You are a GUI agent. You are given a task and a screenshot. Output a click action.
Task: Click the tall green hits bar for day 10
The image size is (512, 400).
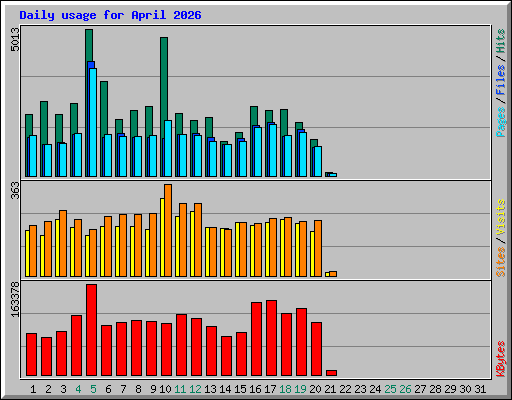click(164, 78)
